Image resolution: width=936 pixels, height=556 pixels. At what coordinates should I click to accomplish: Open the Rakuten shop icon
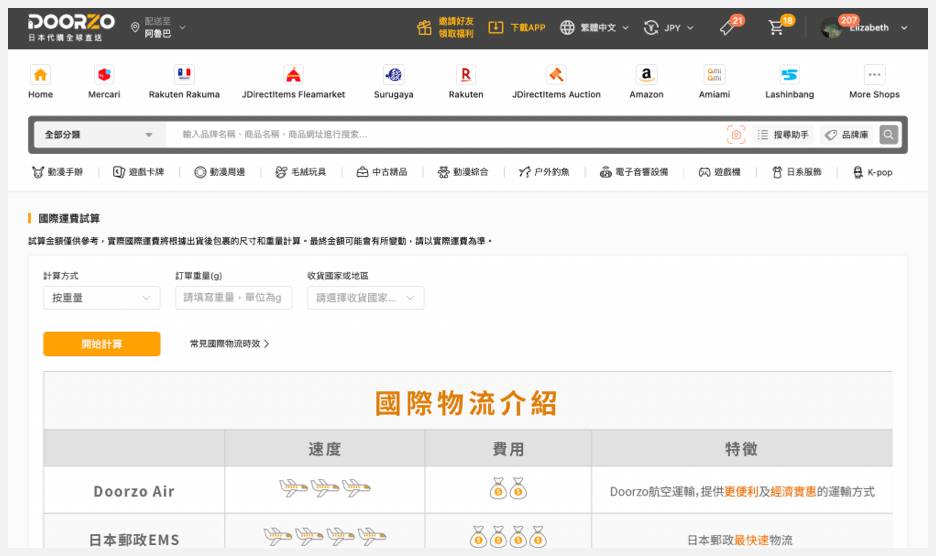[466, 75]
